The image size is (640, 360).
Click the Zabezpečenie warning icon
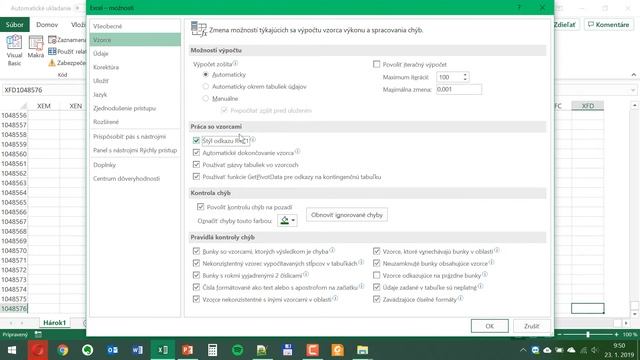tap(52, 63)
